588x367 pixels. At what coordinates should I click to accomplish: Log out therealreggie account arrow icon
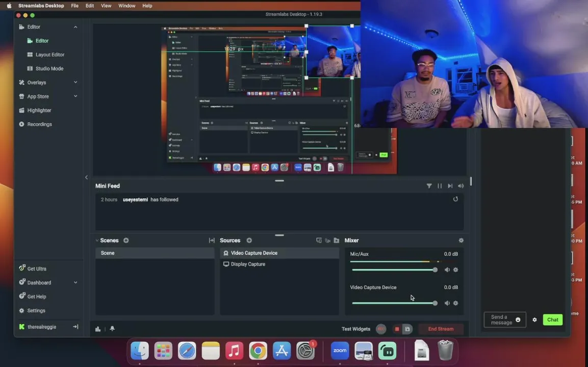(x=75, y=327)
